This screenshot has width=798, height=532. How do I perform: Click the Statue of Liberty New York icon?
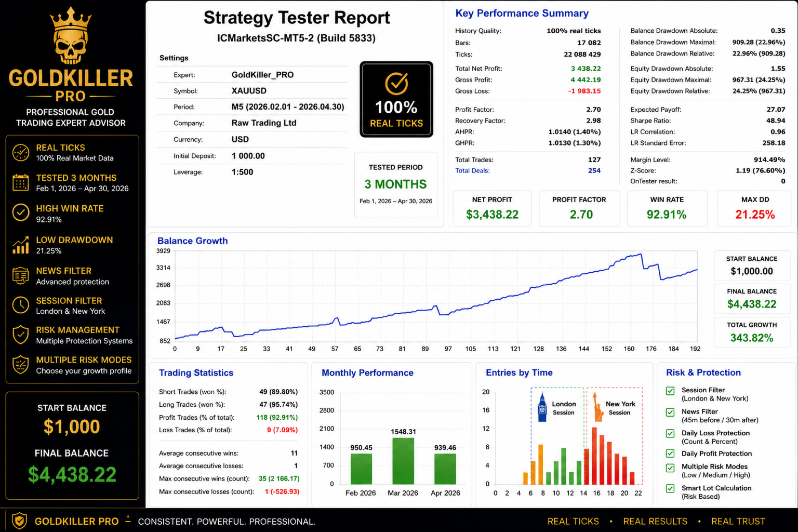pos(597,407)
